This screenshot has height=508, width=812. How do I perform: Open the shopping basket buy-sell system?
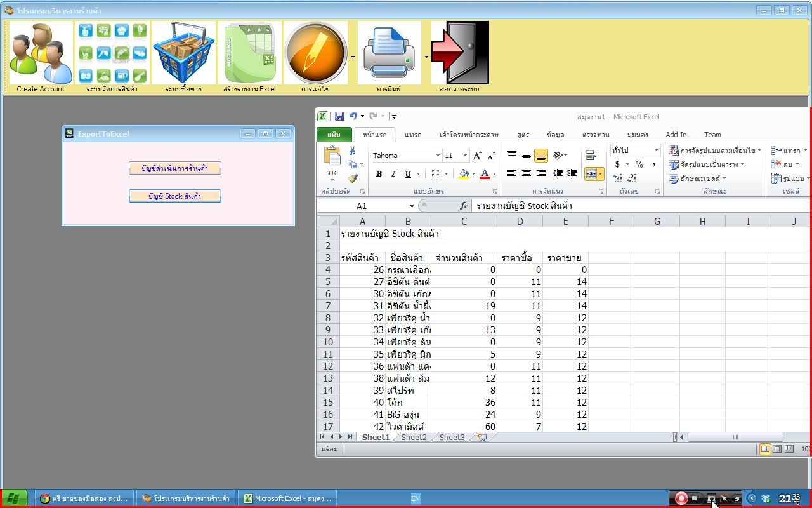pyautogui.click(x=183, y=53)
